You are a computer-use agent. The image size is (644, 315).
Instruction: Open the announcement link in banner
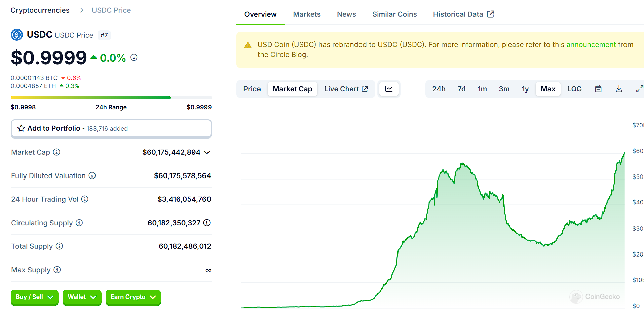pos(591,45)
